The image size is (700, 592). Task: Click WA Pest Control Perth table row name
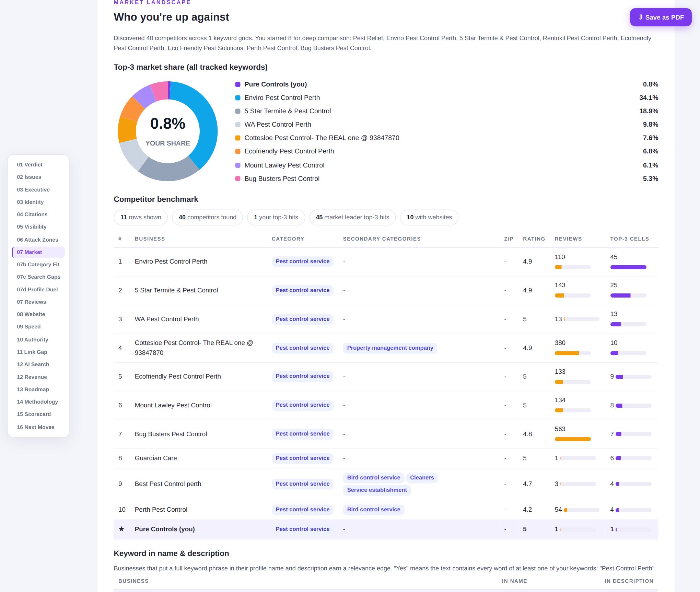point(167,319)
